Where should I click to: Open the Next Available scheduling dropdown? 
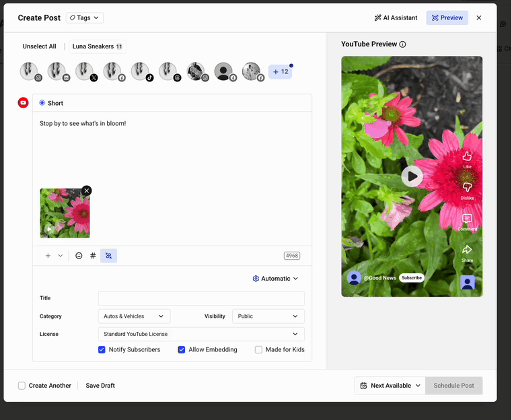tap(390, 386)
